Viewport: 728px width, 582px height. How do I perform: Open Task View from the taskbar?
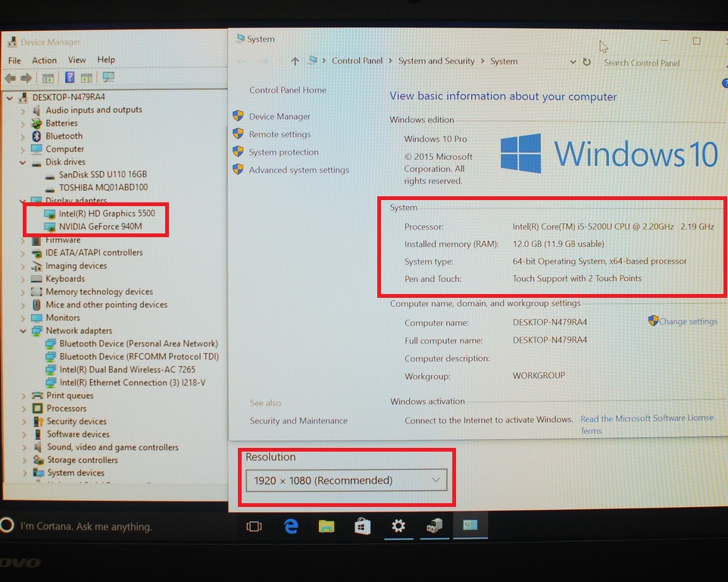point(254,526)
